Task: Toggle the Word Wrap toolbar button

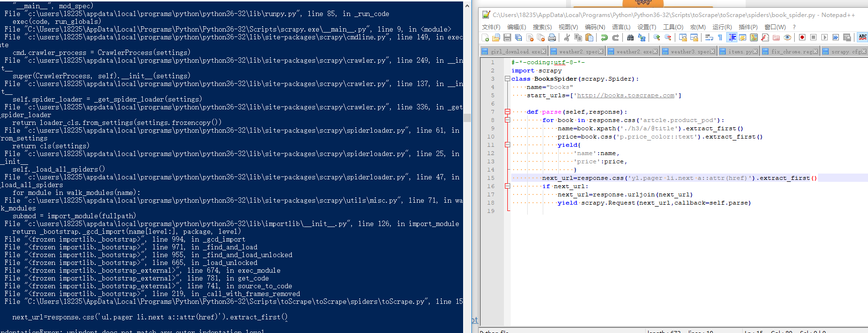Action: tap(709, 37)
